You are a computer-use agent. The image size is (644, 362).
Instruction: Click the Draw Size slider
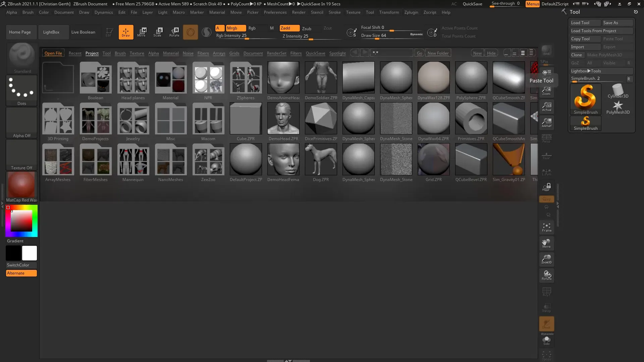[x=392, y=36]
